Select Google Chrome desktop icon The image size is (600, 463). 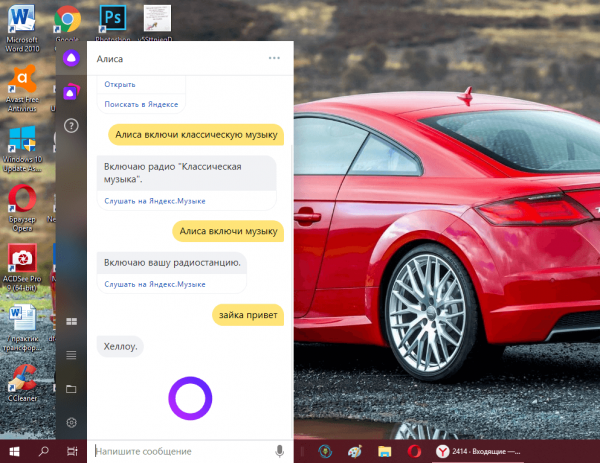(67, 23)
